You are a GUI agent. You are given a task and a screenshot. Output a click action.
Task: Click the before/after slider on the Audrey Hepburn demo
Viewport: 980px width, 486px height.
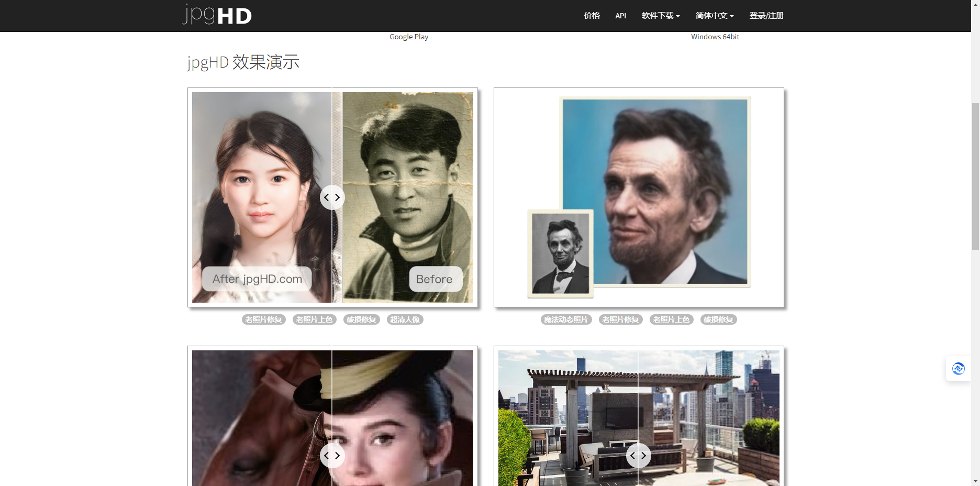[332, 456]
